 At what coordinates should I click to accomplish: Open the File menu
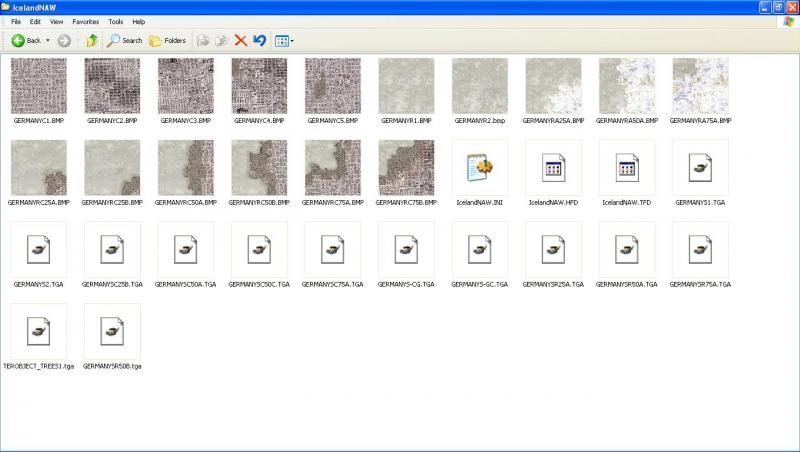point(16,22)
